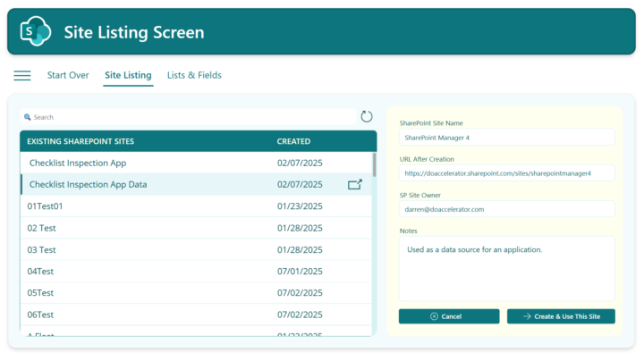Focus the site search field
The image size is (644, 361).
pos(188,117)
